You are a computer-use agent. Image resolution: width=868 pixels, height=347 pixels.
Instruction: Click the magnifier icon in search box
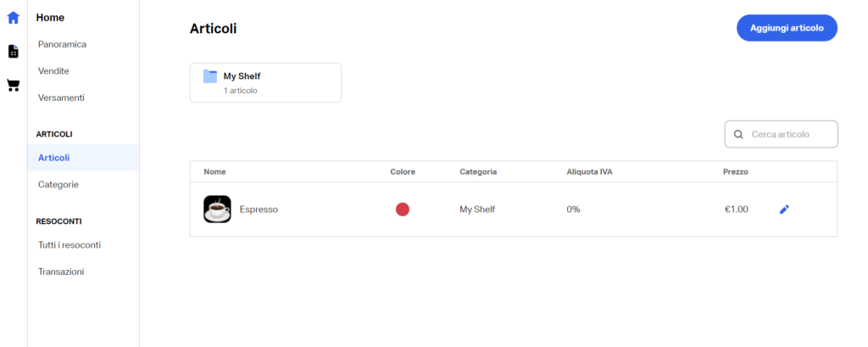pyautogui.click(x=738, y=134)
